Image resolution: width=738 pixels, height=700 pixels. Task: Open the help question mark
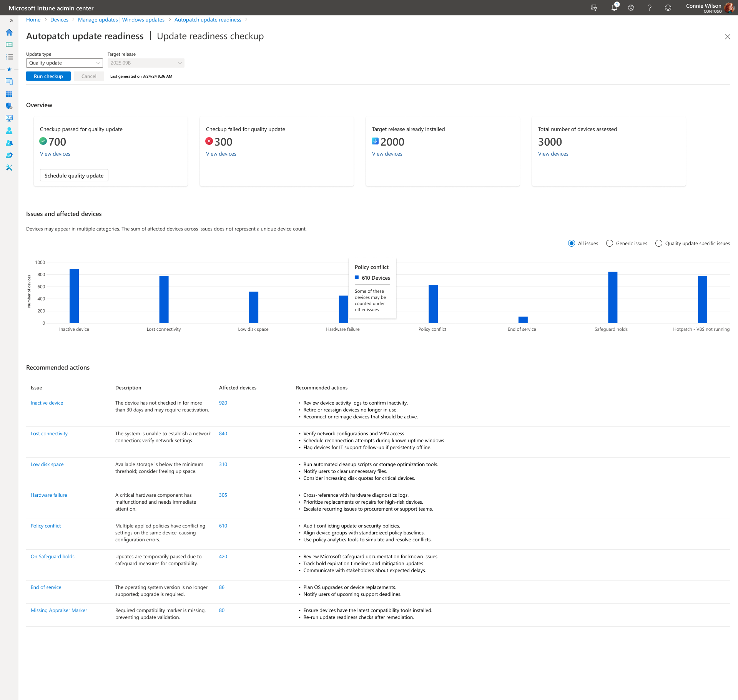point(650,8)
